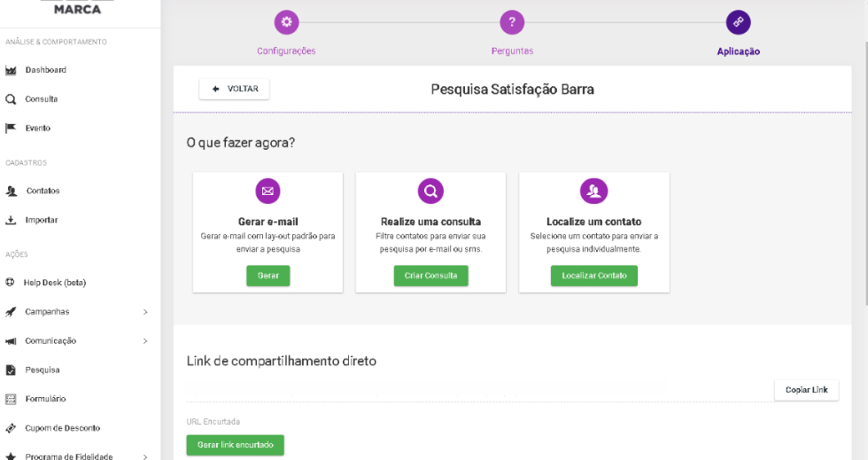Expand the Campanhas submenu arrow
The width and height of the screenshot is (868, 460).
[x=145, y=312]
